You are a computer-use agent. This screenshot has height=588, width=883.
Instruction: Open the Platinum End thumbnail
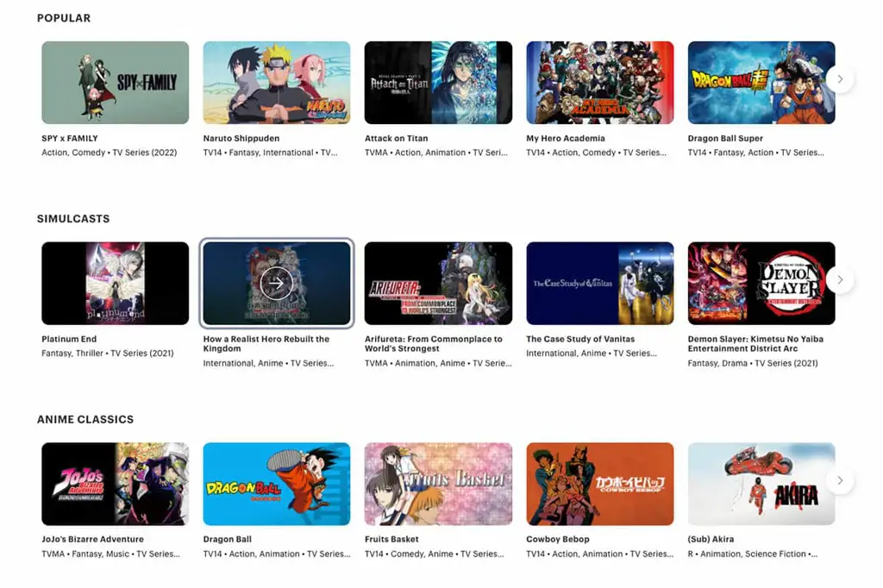click(116, 284)
